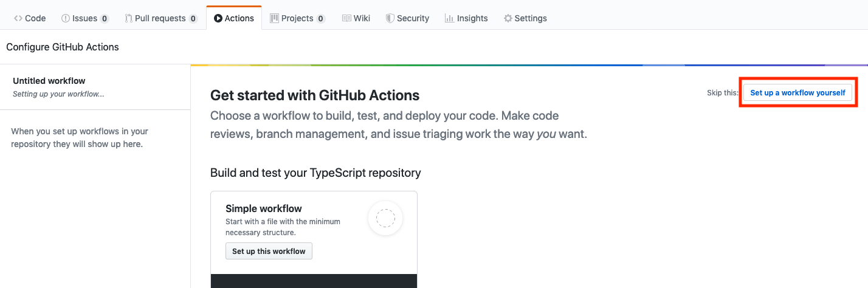View the Insights tab
Screen dimensions: 868x288
(x=466, y=18)
